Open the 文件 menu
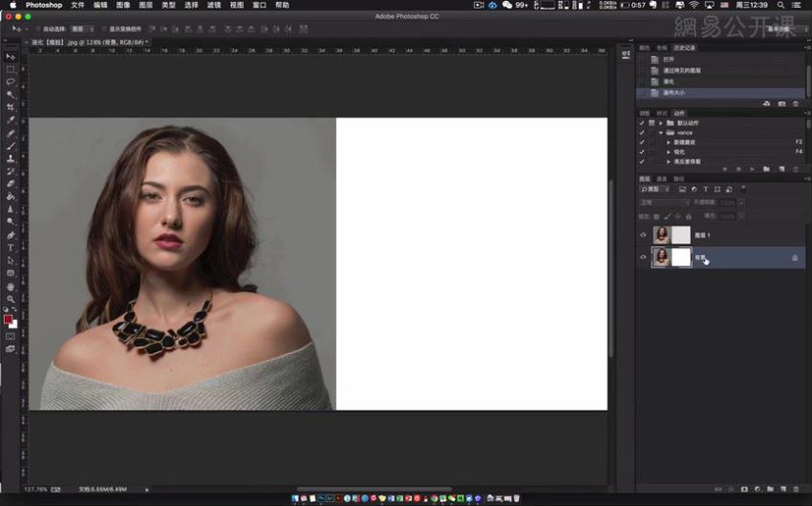This screenshot has height=506, width=812. point(77,5)
